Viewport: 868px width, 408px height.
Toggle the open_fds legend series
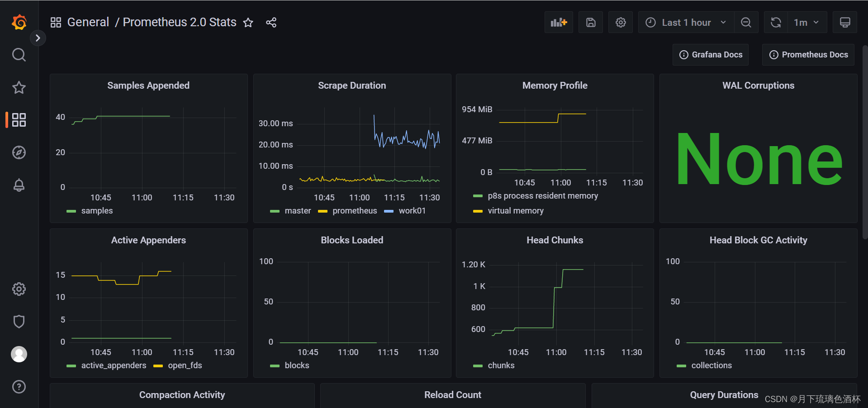click(x=185, y=365)
